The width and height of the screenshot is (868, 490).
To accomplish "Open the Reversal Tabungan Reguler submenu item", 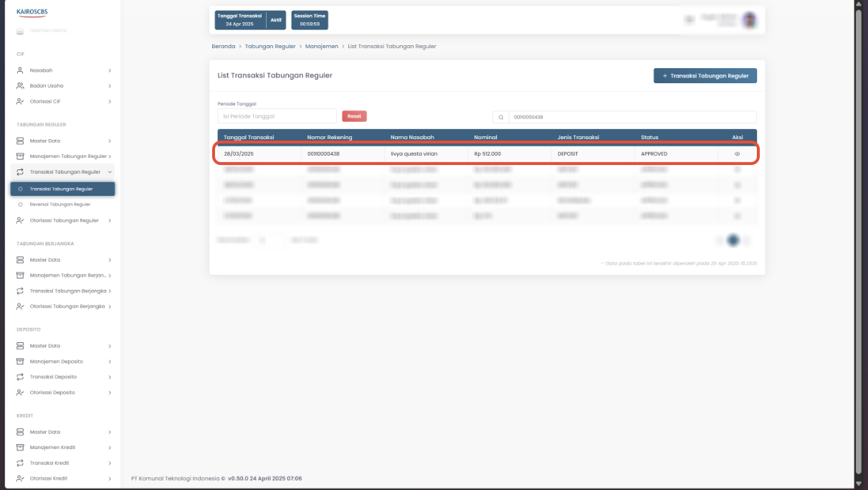I will (60, 204).
